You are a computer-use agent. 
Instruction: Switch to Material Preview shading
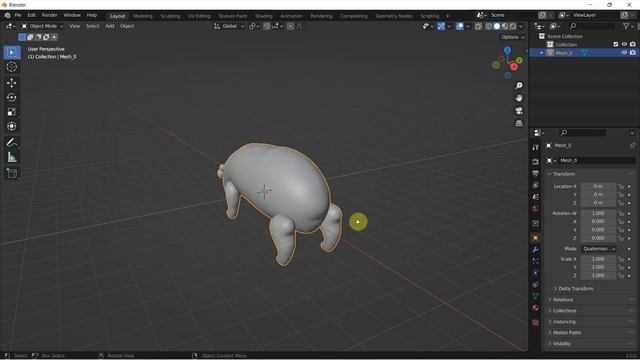pos(505,27)
